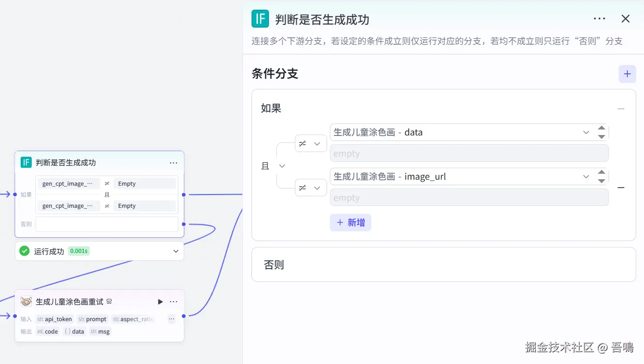
Task: Click the plugin icon of 生成儿童涂色画重试 node
Action: tap(26, 302)
